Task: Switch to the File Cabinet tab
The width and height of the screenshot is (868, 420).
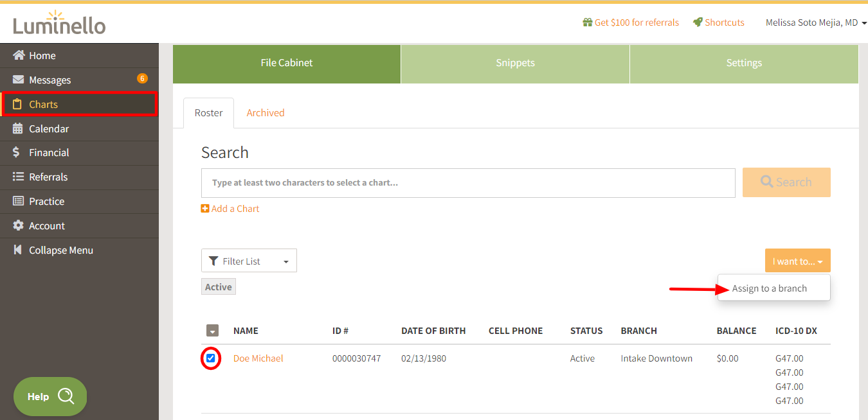Action: [287, 64]
